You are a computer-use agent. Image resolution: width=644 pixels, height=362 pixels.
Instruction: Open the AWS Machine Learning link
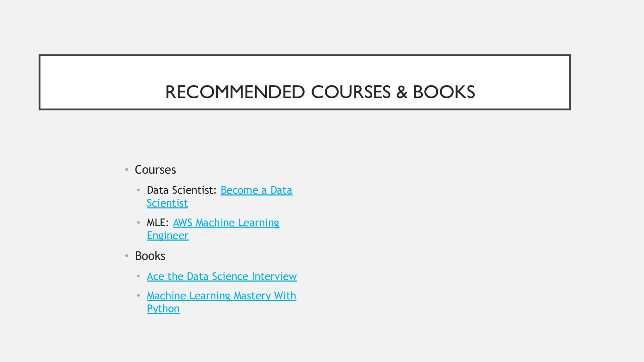coord(226,223)
